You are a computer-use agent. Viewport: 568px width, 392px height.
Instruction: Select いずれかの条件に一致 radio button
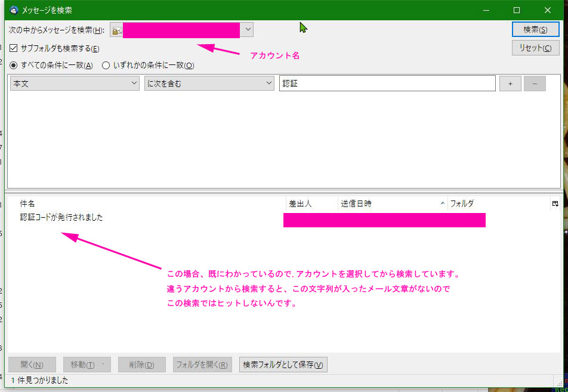(x=106, y=66)
